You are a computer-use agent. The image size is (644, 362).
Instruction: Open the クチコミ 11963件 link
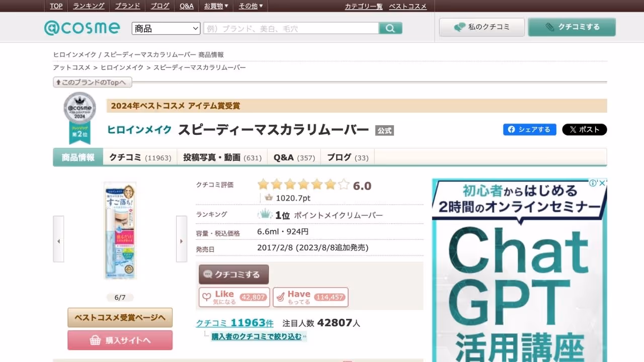click(234, 323)
